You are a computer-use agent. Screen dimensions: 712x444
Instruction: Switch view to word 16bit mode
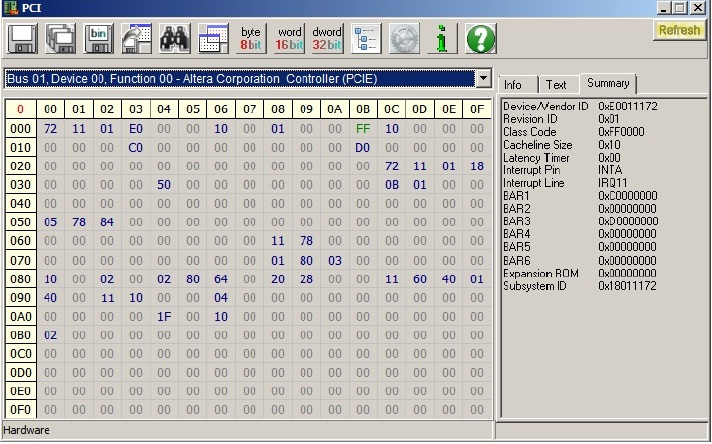[289, 38]
